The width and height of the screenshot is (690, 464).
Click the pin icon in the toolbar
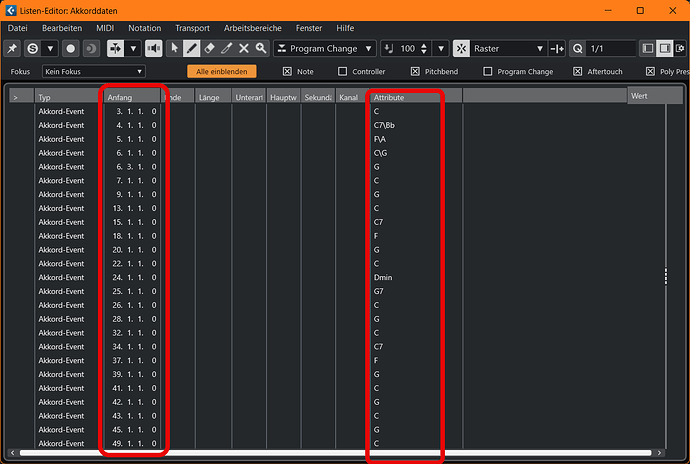12,48
